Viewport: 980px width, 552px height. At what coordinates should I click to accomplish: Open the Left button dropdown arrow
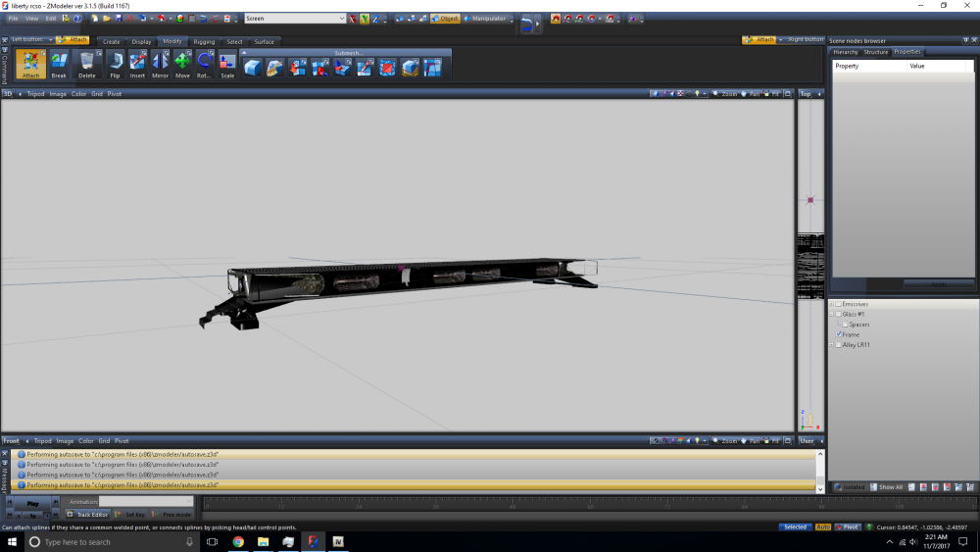51,40
